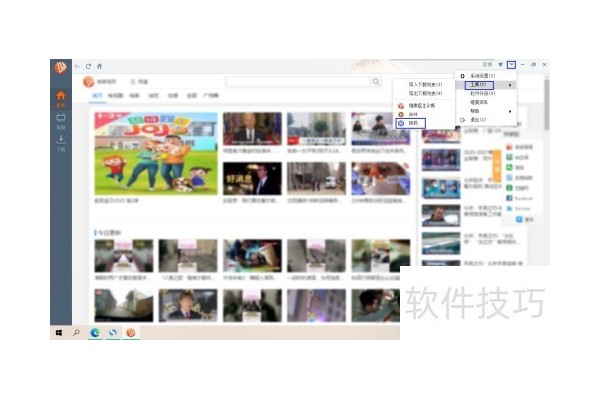Go back using the arrow icon
Screen dimensions: 600x400
tap(77, 66)
